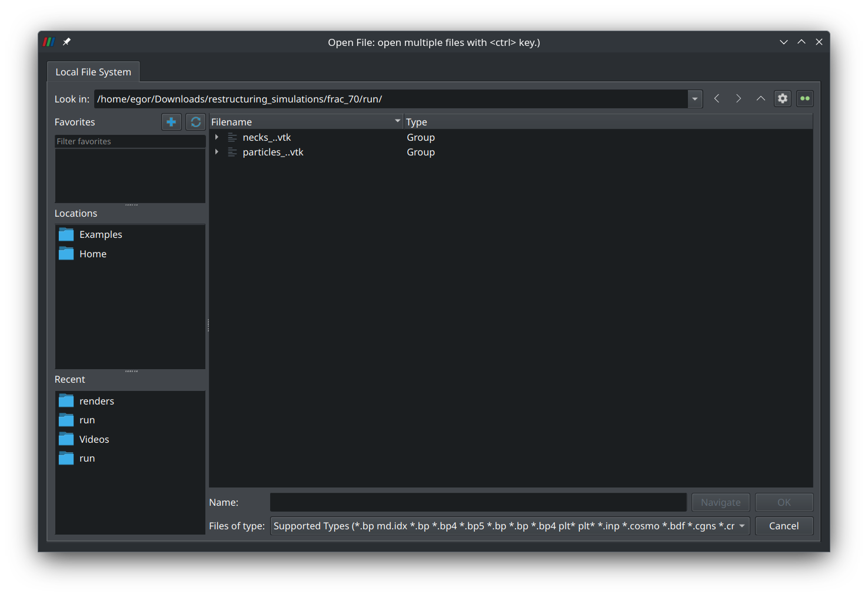Open the Examples location
Viewport: 868px width, 597px height.
tap(101, 234)
